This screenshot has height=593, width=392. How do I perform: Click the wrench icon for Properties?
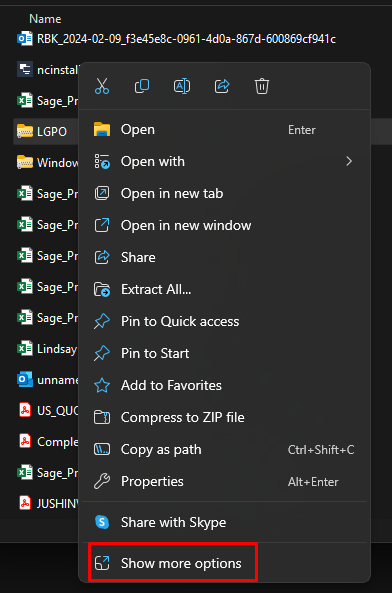[x=102, y=481]
